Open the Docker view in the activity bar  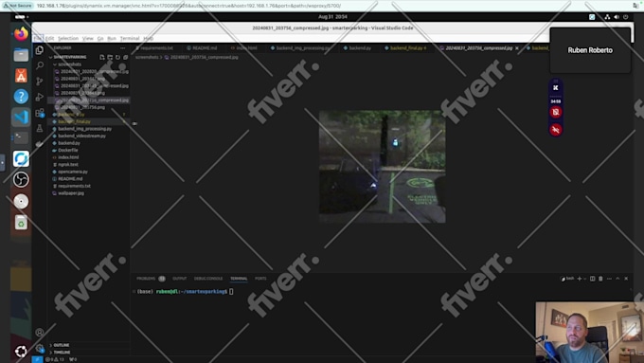click(40, 144)
